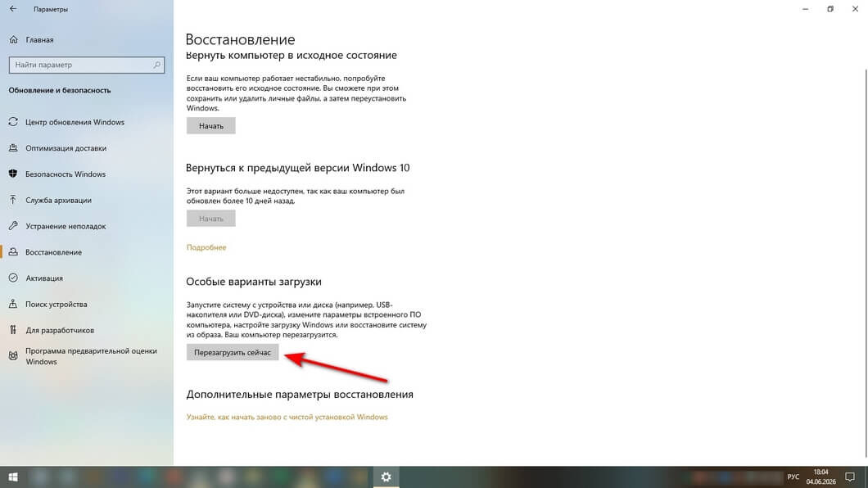Click Центр обновления Windows sync icon
Image resolution: width=868 pixels, height=488 pixels.
(x=13, y=122)
